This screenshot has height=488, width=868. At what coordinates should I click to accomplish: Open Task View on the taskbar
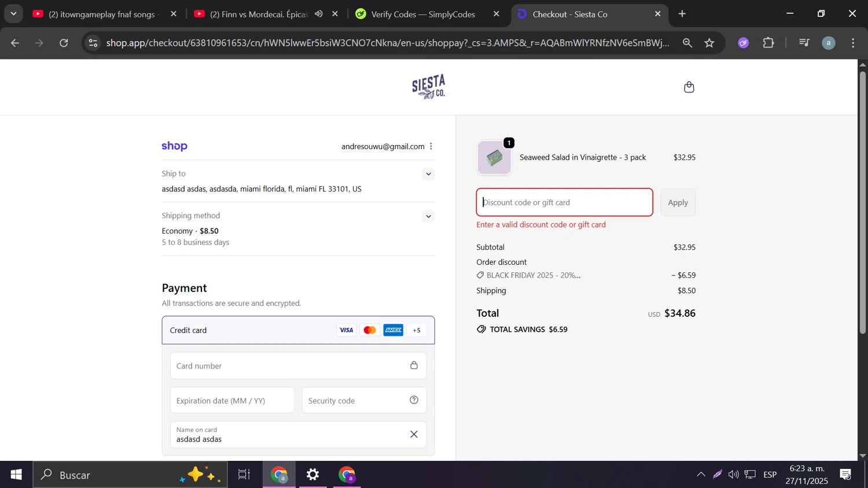coord(244,475)
